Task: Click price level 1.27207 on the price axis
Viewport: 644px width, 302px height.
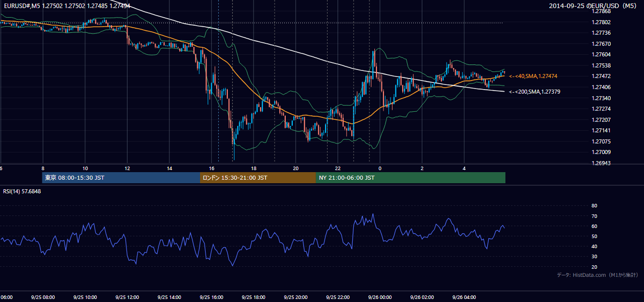Action: 601,120
